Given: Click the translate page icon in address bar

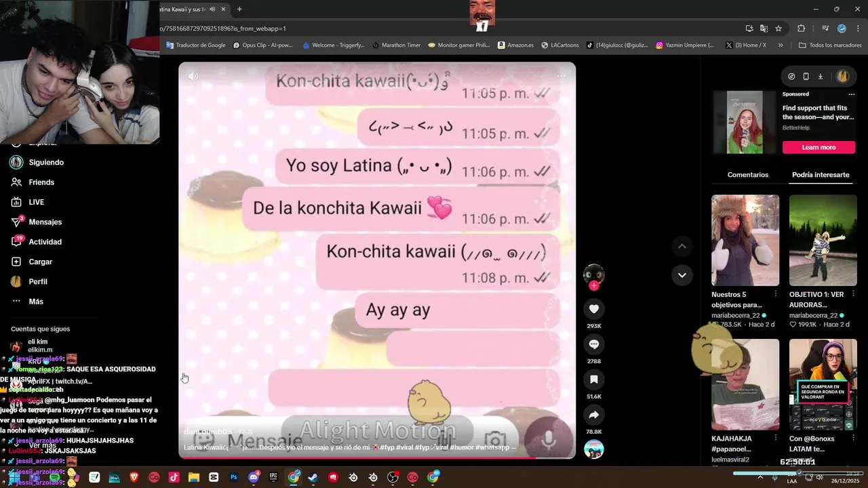Looking at the screenshot, I should [x=764, y=28].
